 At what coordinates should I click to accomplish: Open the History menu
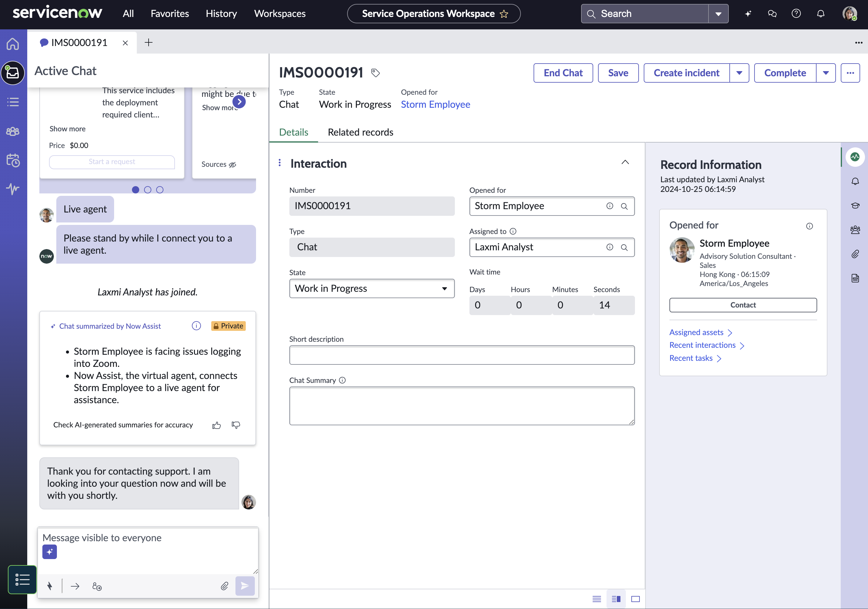click(221, 14)
